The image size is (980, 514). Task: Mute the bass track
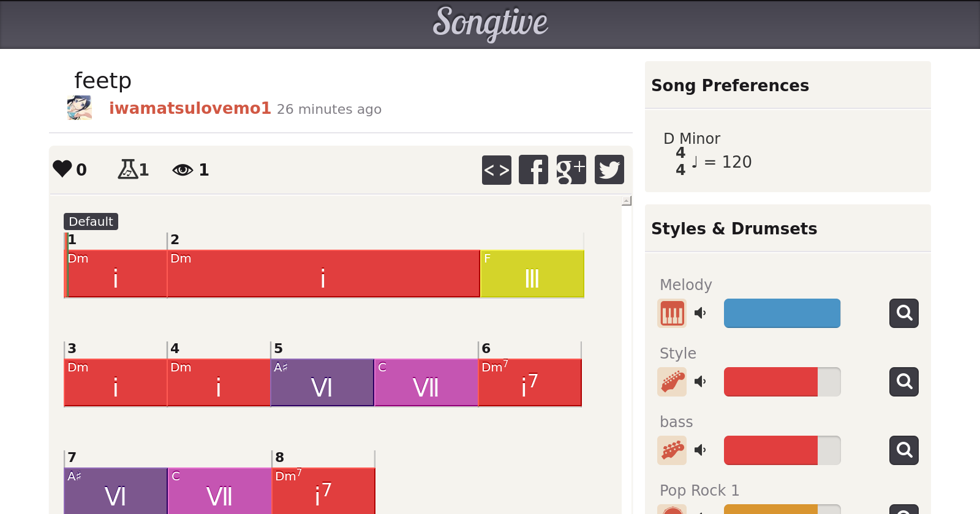tap(700, 450)
